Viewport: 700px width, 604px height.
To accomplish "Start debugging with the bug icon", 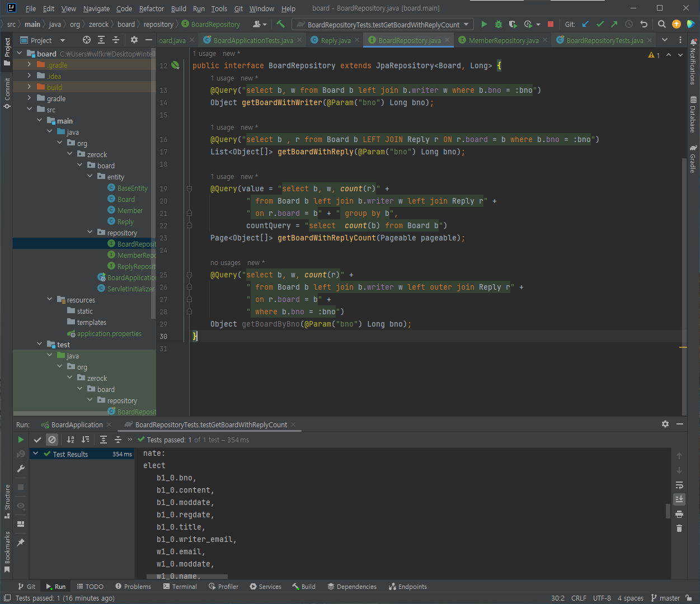I will 499,24.
